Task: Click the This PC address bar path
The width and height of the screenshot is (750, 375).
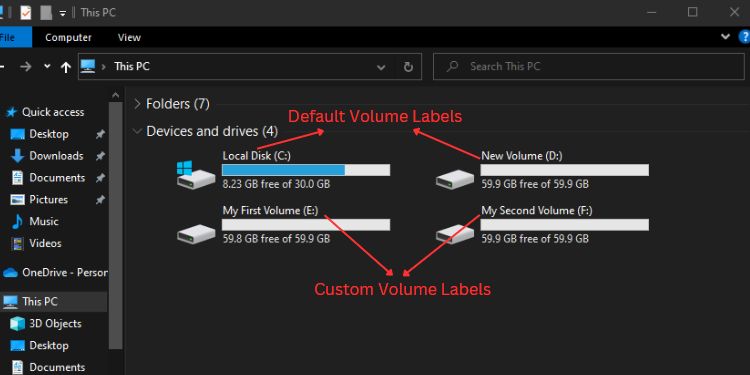Action: pyautogui.click(x=132, y=66)
